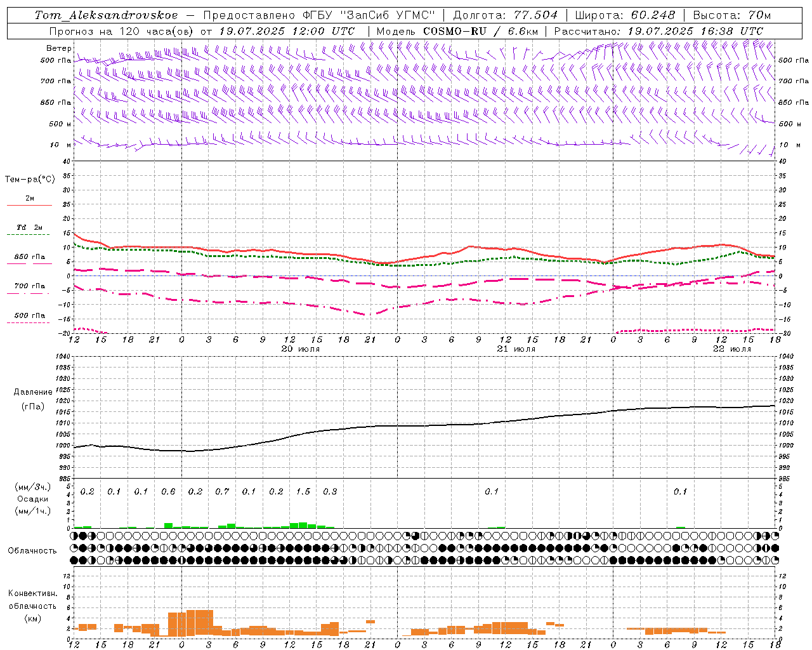Click the (мм/1ч.) precipitation unit label
812x650 pixels.
tap(33, 511)
